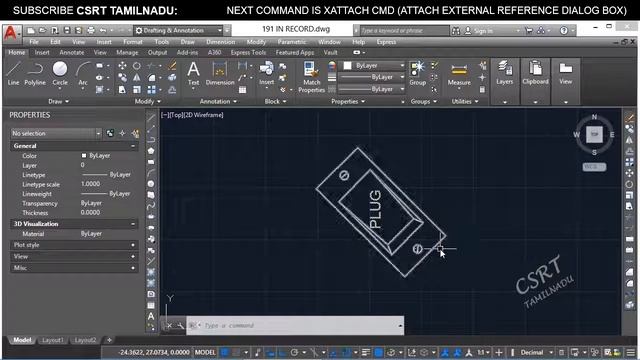Click the Color ByLayer swatch in Properties palette

(84, 156)
